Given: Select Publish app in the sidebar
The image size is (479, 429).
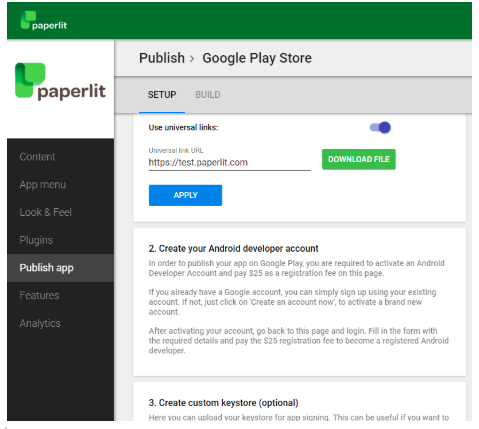Looking at the screenshot, I should [x=60, y=268].
